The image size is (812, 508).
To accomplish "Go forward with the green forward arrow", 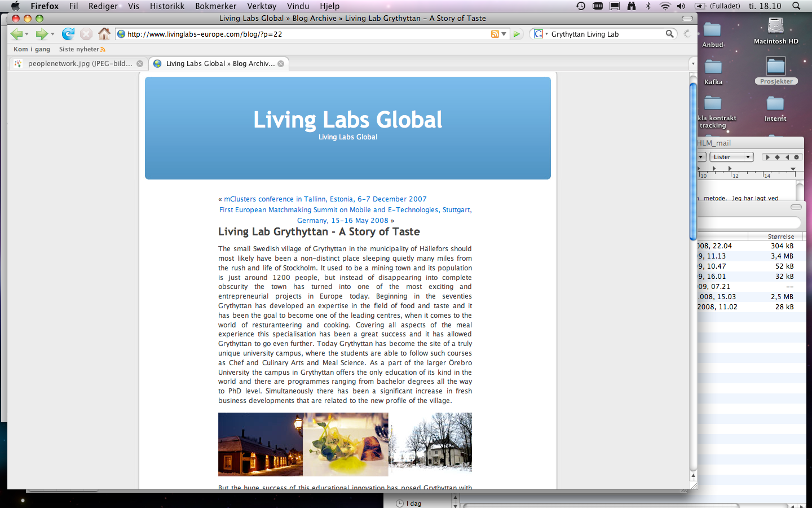I will pos(42,34).
